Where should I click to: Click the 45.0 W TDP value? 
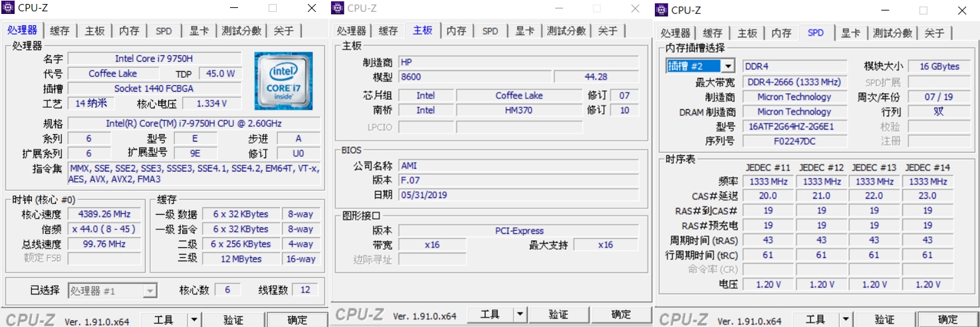point(221,74)
